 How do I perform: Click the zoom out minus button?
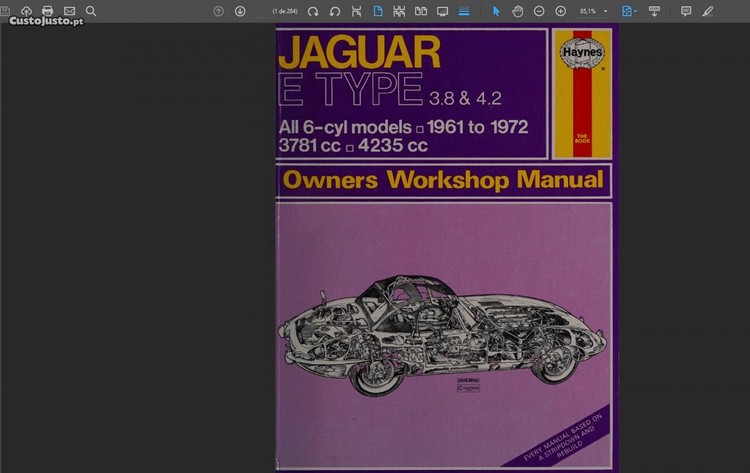pyautogui.click(x=539, y=11)
